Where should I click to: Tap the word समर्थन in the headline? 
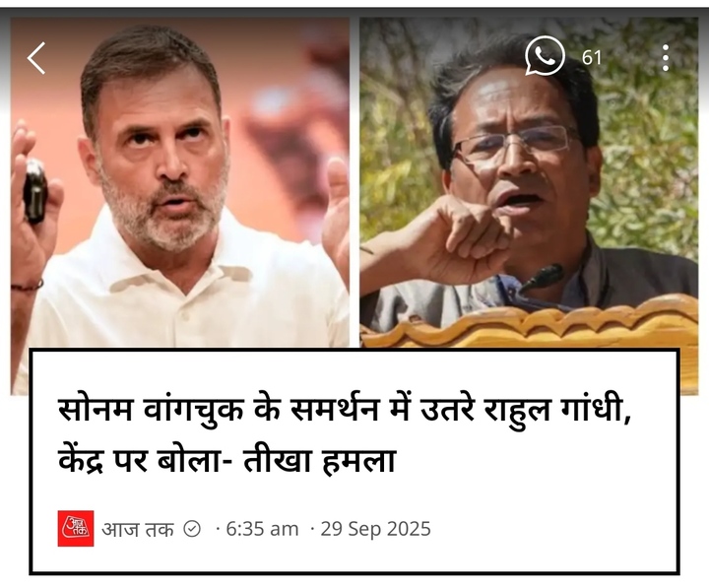click(334, 410)
